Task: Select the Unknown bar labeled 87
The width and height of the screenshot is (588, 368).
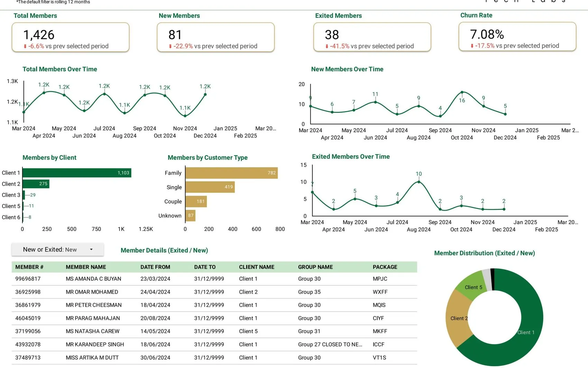Action: [x=190, y=215]
